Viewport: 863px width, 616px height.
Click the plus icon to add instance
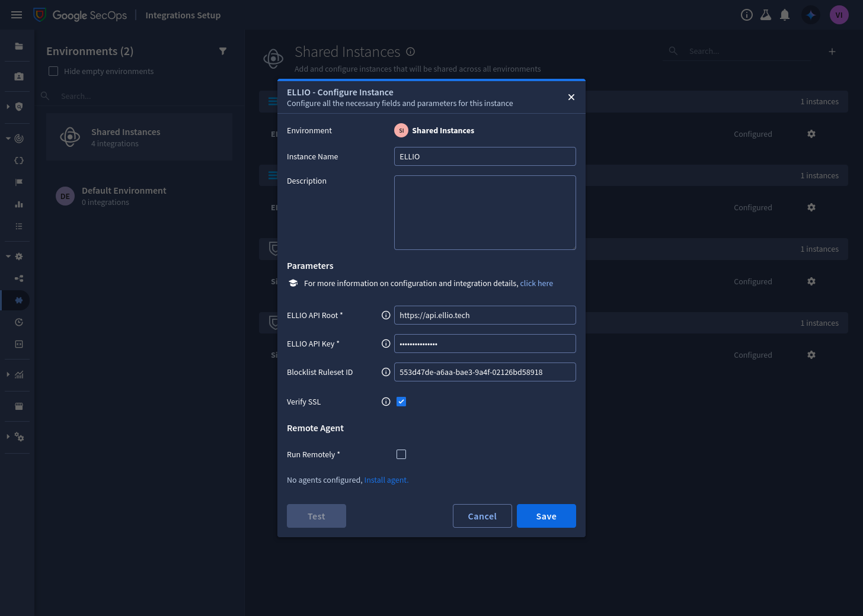click(832, 52)
